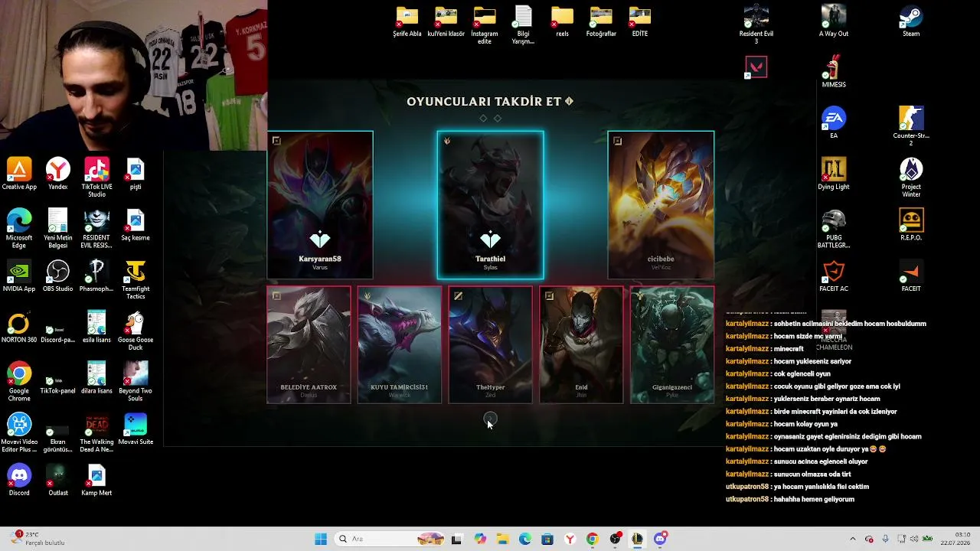Launch the Resident Evil 3 shortcut
Image resolution: width=980 pixels, height=551 pixels.
click(x=756, y=24)
